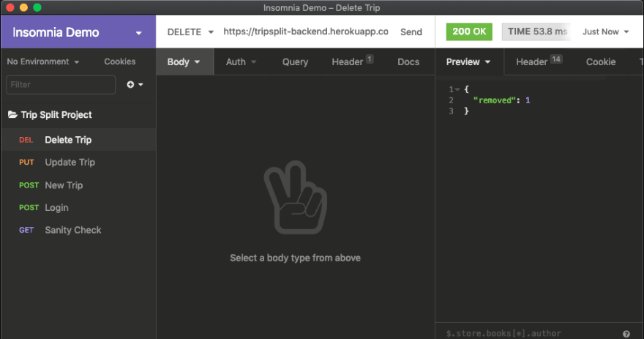Switch to the Auth tab
Image resolution: width=644 pixels, height=339 pixels.
coord(241,62)
